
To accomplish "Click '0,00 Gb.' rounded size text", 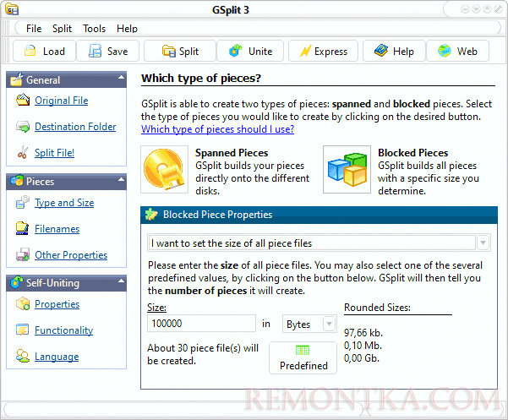I will [x=362, y=358].
